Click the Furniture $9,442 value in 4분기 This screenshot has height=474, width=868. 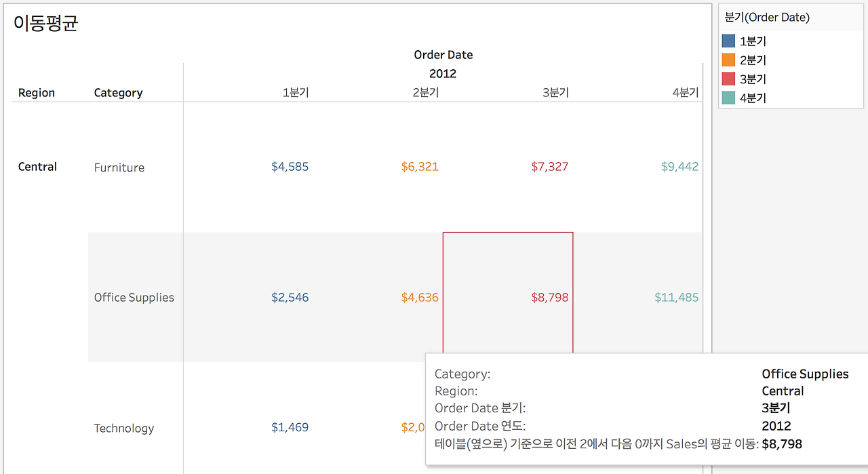click(679, 167)
